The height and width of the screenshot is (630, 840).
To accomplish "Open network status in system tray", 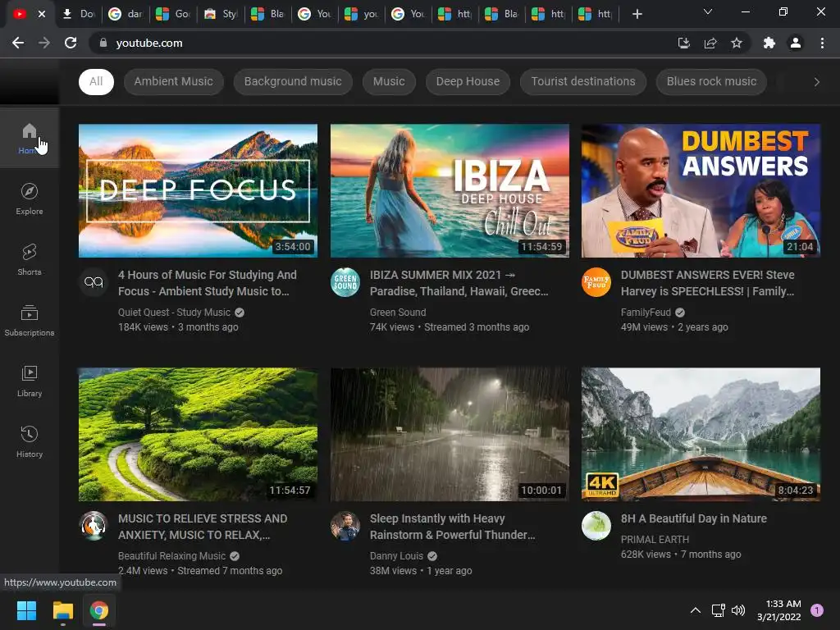I will (x=718, y=610).
